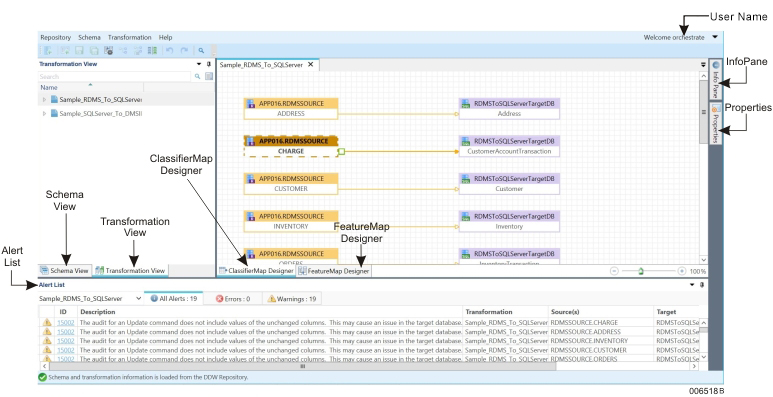Switch to the Schema View tab

(65, 271)
